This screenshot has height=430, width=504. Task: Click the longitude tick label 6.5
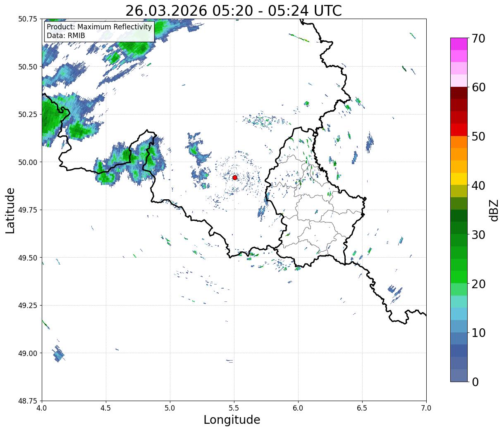[x=362, y=408]
